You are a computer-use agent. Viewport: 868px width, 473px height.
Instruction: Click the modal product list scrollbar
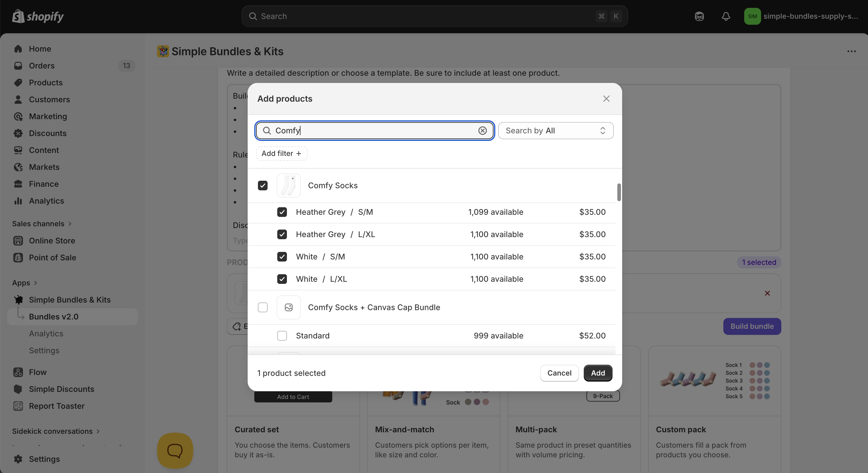[619, 192]
